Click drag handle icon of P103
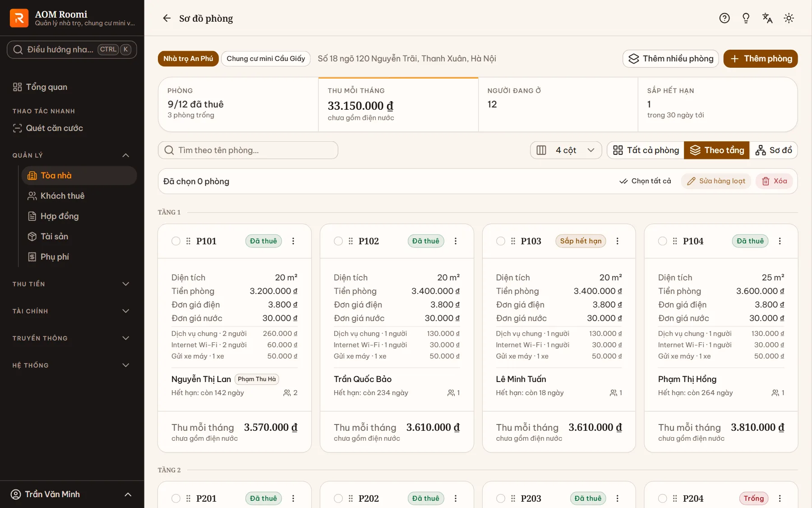Viewport: 812px width, 508px height. coord(513,241)
